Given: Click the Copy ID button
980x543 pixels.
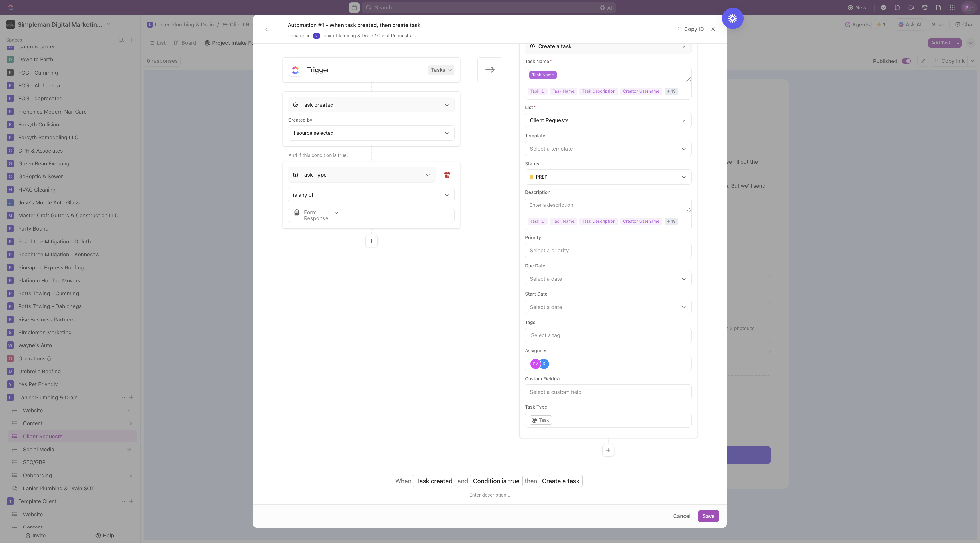Looking at the screenshot, I should [x=691, y=29].
